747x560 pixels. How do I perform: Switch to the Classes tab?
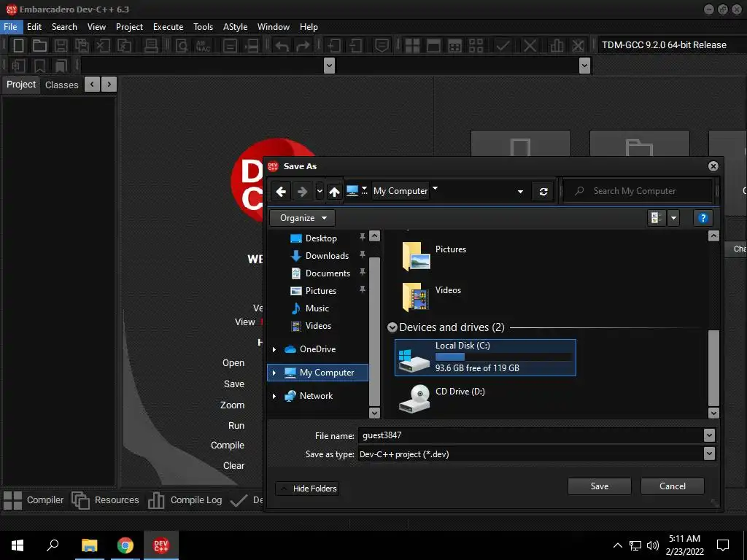click(61, 85)
